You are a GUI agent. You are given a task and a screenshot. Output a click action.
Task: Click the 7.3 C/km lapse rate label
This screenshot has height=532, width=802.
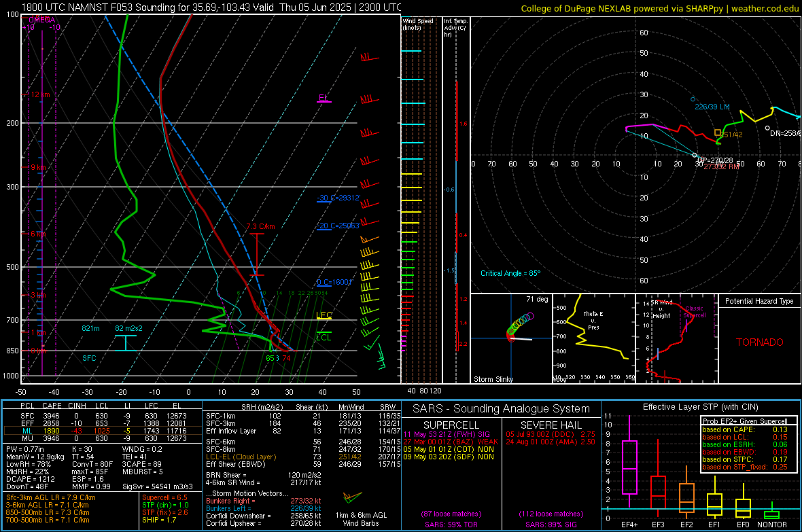[x=260, y=227]
